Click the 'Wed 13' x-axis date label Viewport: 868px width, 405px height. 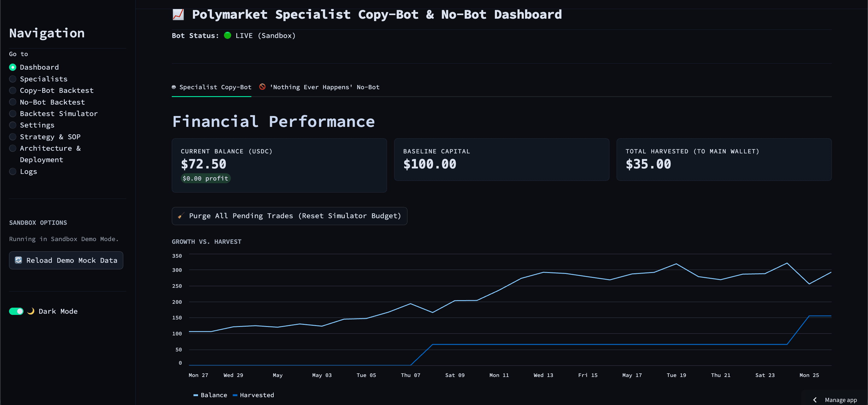point(543,375)
